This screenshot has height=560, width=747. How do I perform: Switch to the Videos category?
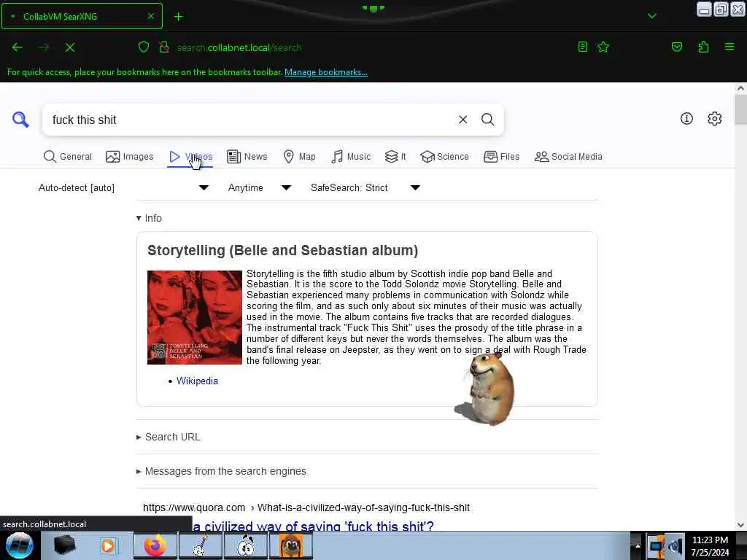point(190,157)
